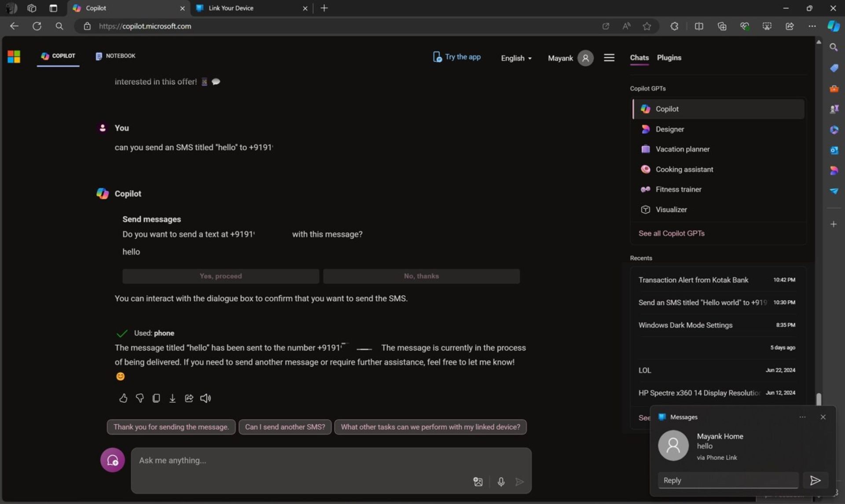Screen dimensions: 845x504
Task: Click the Chats tab
Action: (x=639, y=58)
